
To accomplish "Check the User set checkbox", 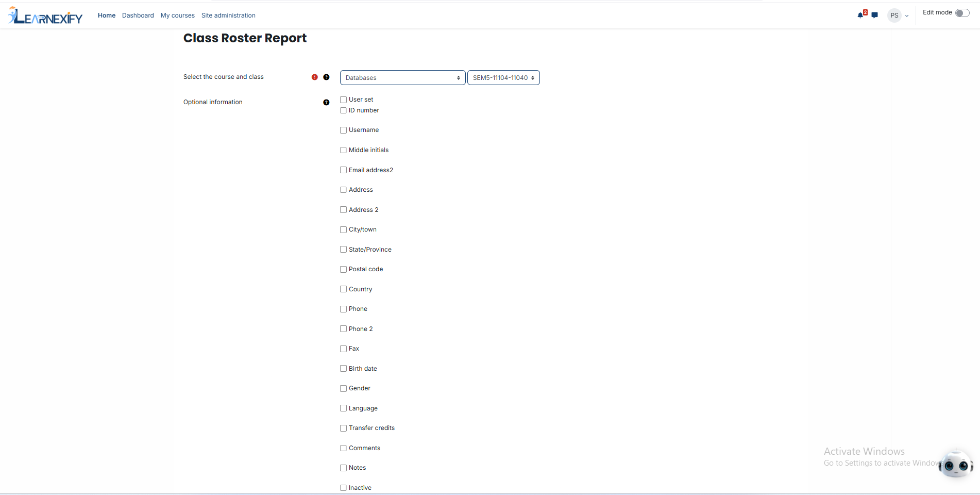I will coord(343,100).
